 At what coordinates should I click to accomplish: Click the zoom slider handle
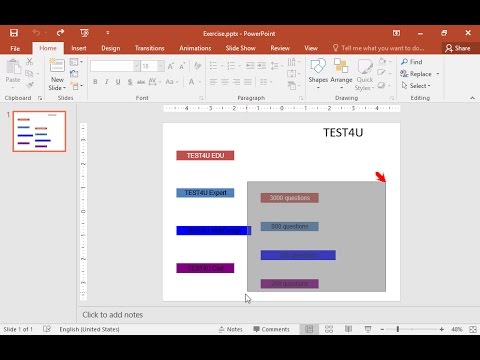(398, 329)
